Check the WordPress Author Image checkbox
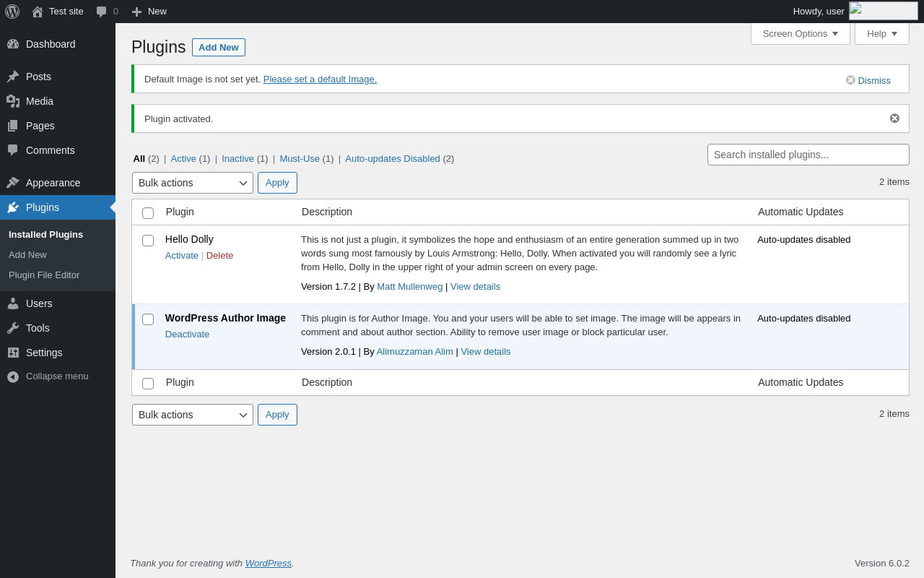 tap(148, 319)
